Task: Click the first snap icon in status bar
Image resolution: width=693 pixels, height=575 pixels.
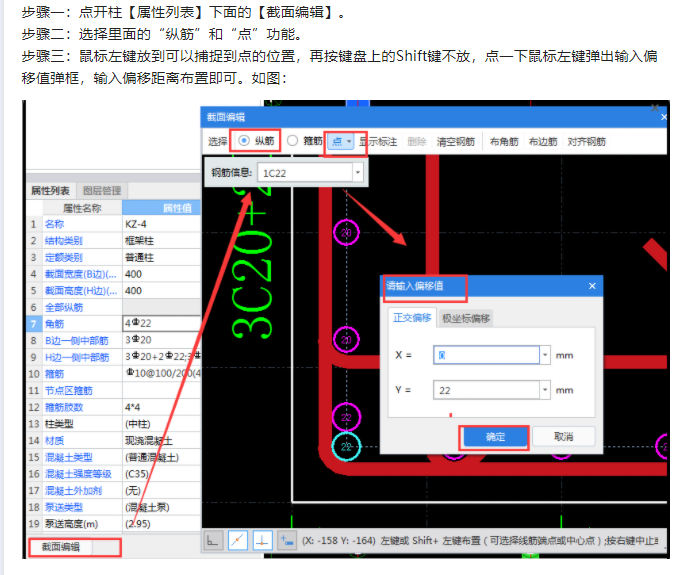Action: pos(213,541)
